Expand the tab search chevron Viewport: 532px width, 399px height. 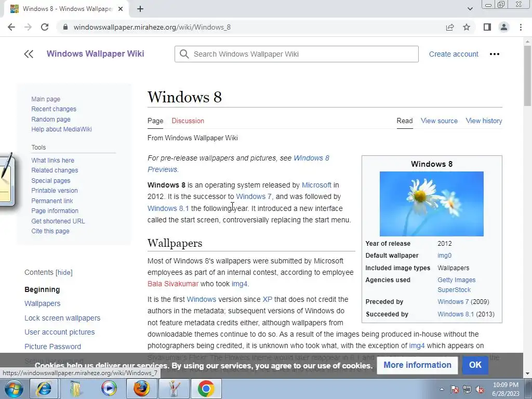click(x=470, y=9)
